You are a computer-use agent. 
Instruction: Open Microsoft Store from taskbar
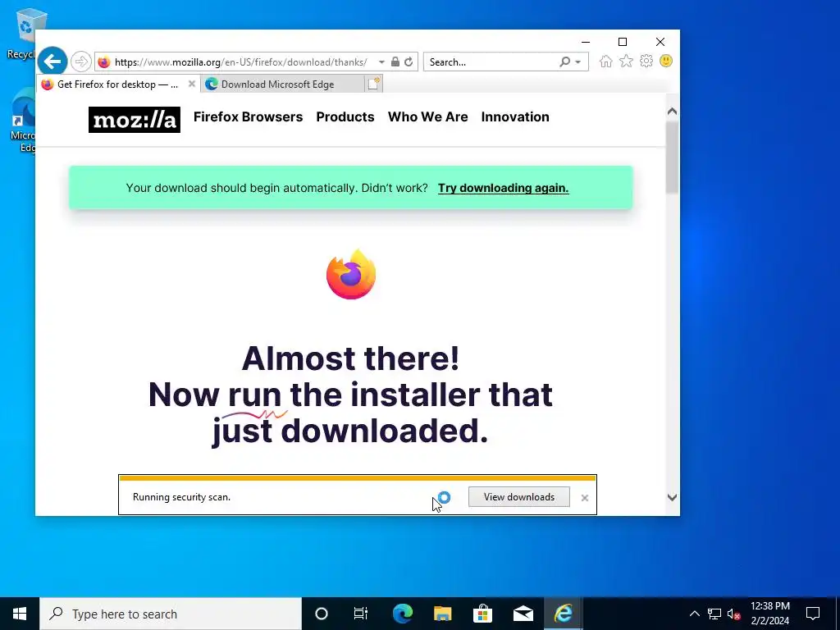(x=482, y=614)
